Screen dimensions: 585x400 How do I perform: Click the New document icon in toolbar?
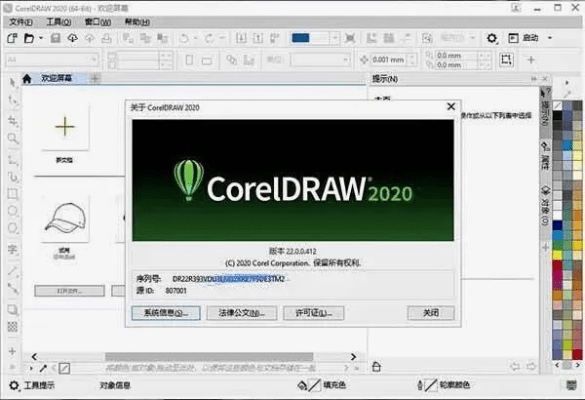(x=12, y=38)
